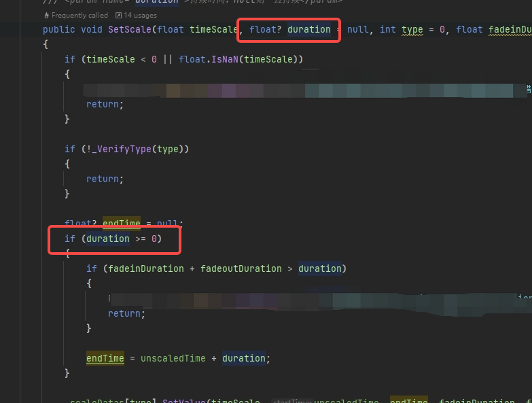Click the public keyword in method signature

(x=58, y=29)
